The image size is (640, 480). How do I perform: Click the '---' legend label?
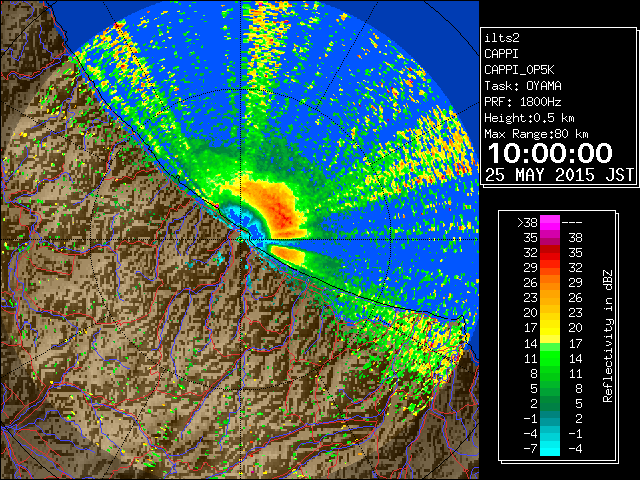[x=572, y=223]
